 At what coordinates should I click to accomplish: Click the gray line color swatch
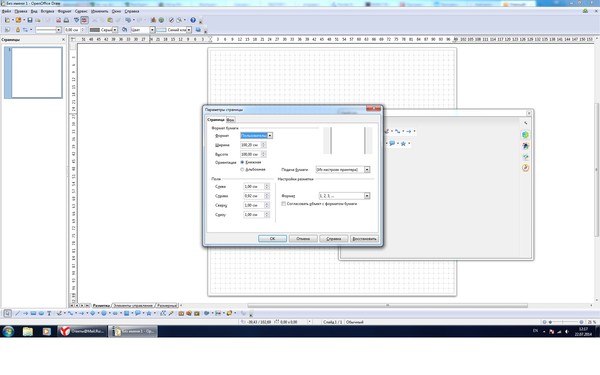coord(95,30)
